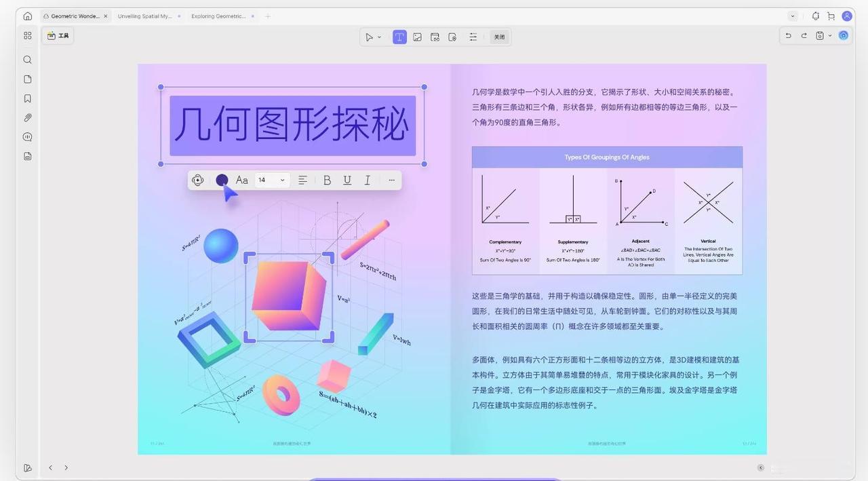Open notifications bell icon
Image resolution: width=868 pixels, height=481 pixels.
[x=816, y=16]
